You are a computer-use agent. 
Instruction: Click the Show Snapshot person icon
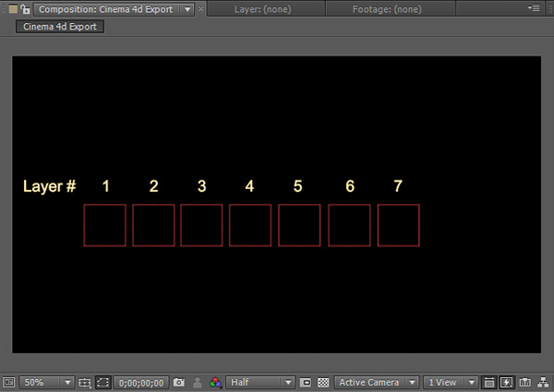click(198, 382)
